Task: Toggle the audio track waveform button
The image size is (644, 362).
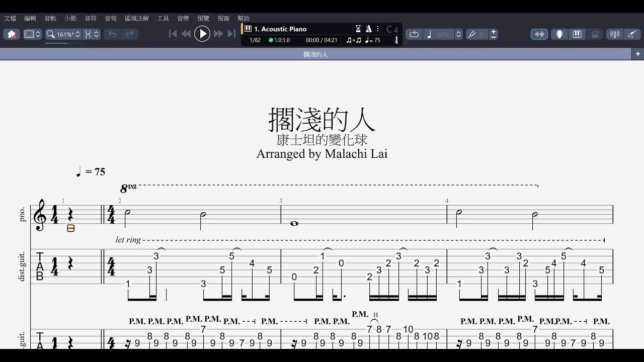Action: (539, 34)
